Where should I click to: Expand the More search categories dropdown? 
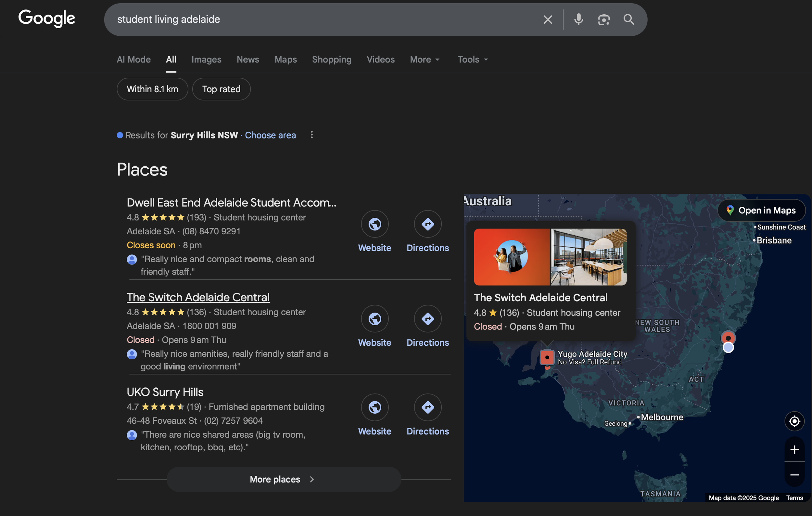coord(425,60)
